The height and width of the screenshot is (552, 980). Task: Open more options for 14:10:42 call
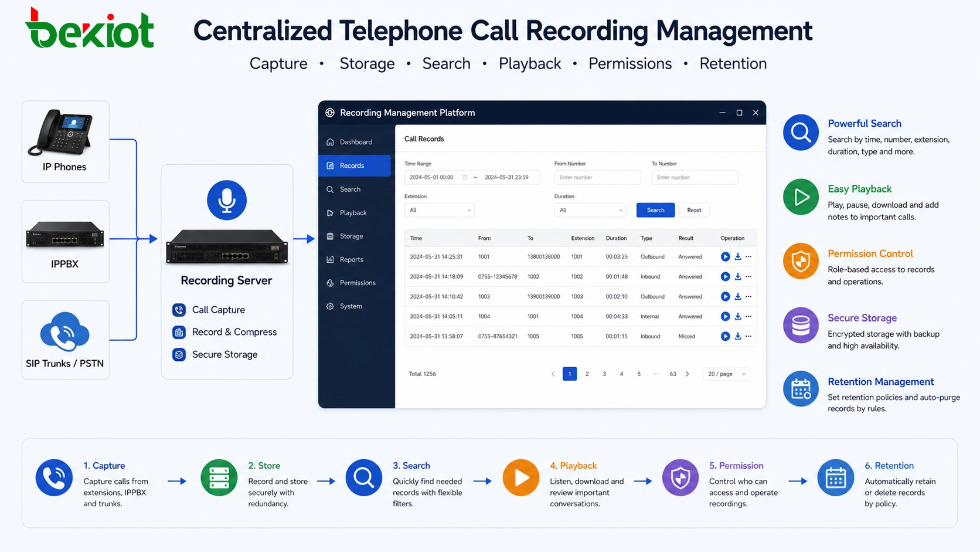pyautogui.click(x=748, y=296)
